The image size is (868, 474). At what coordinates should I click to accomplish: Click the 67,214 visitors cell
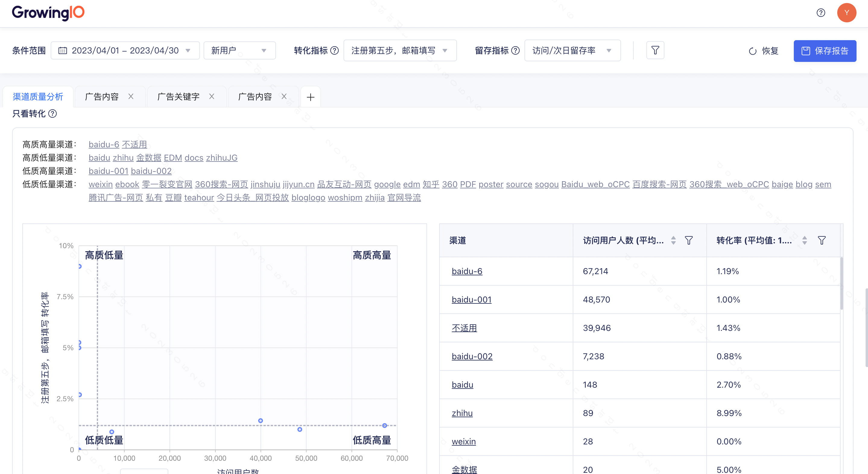coord(640,271)
